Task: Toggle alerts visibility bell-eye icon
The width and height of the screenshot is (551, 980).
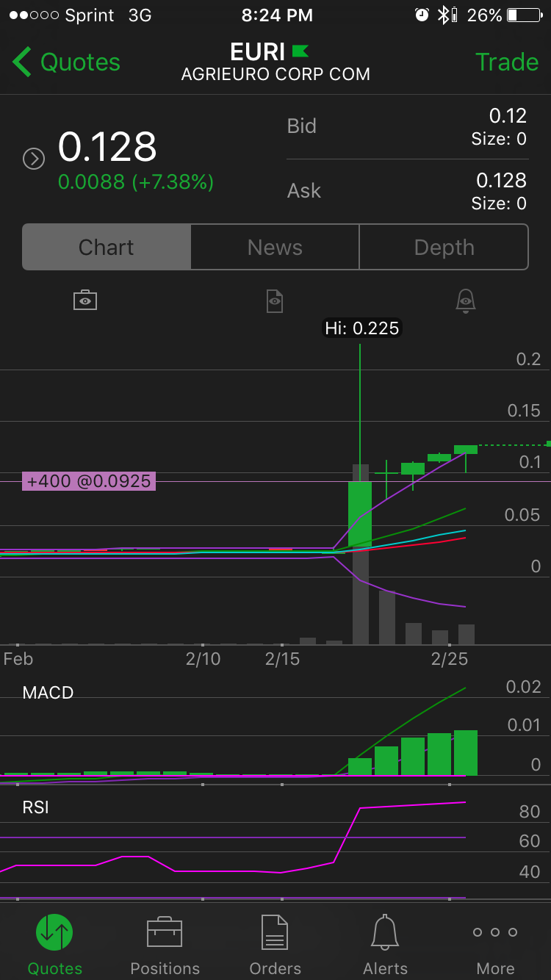Action: (466, 300)
